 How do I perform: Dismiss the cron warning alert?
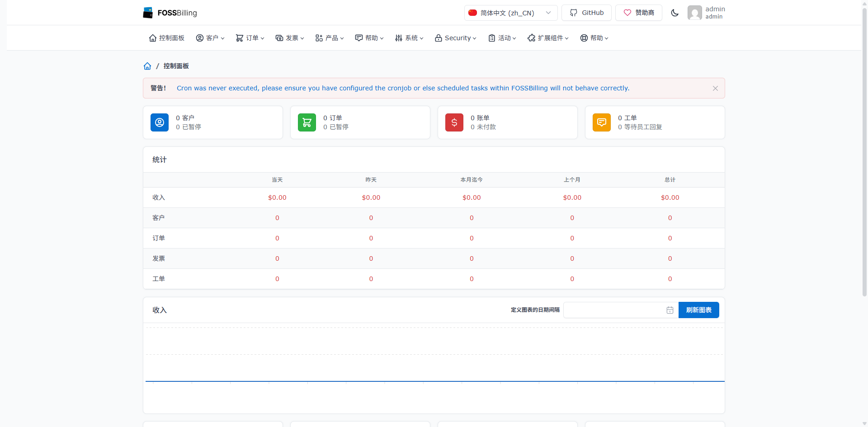point(715,88)
